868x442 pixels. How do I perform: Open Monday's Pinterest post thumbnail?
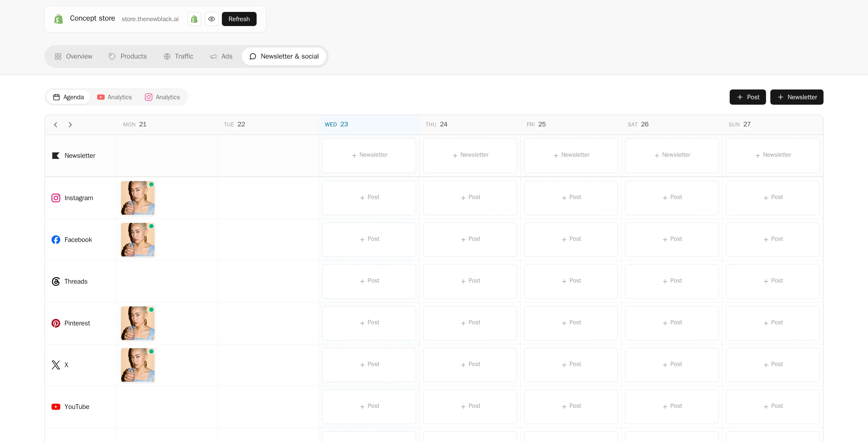point(138,323)
